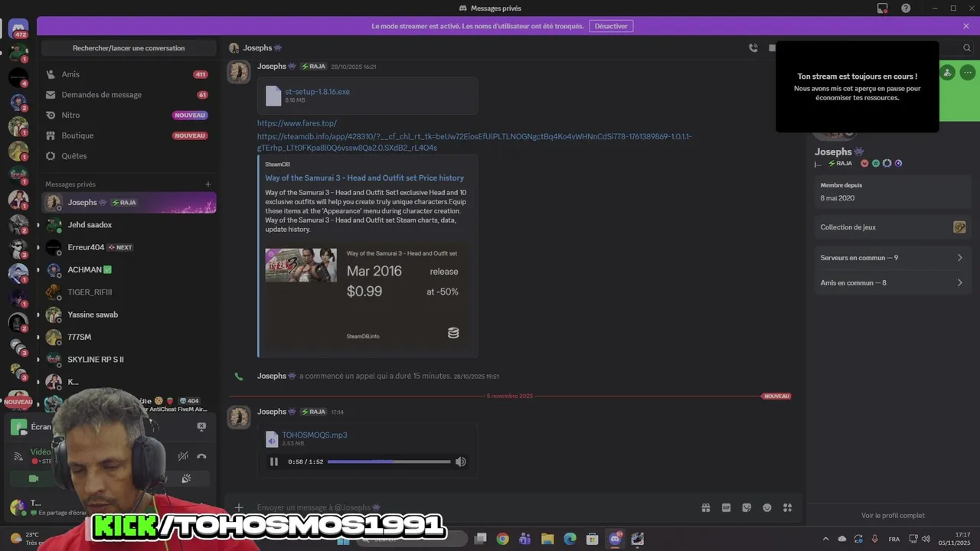Click Josephs name in the profile panel

pos(833,152)
